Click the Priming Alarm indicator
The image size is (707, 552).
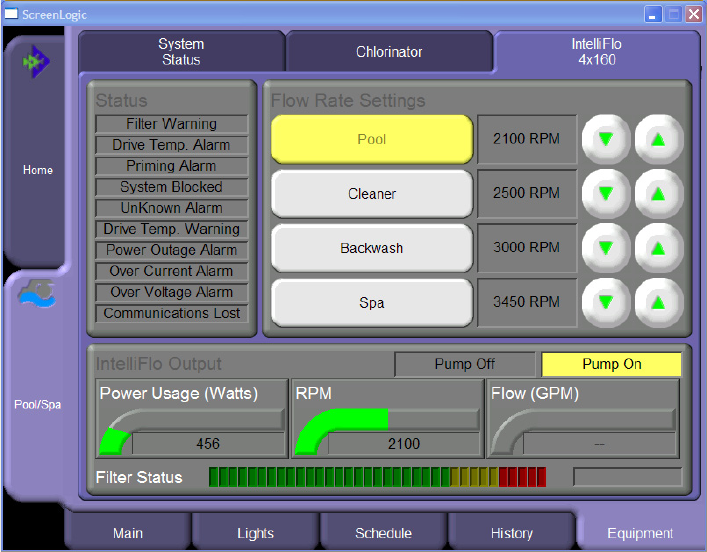tap(171, 166)
